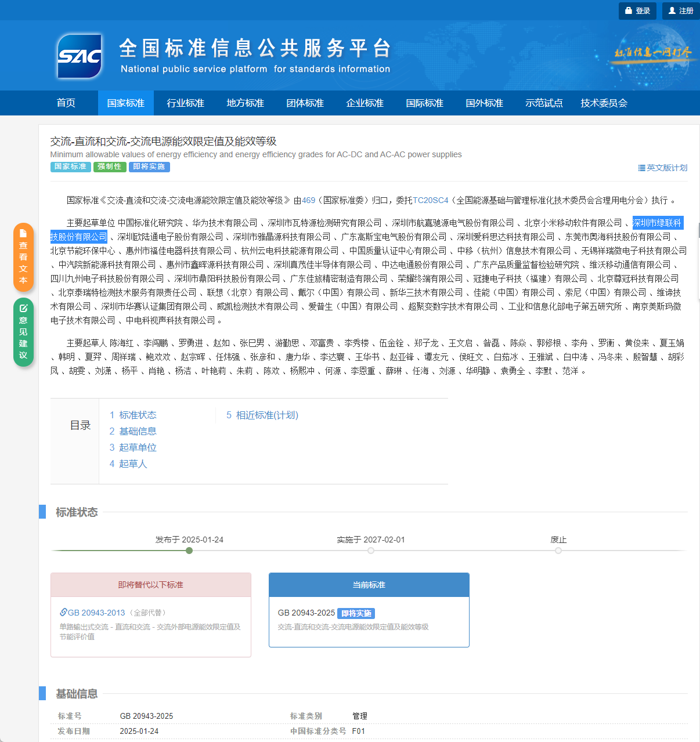The height and width of the screenshot is (742, 700).
Task: Click the 当前标准 card header
Action: pos(369,585)
